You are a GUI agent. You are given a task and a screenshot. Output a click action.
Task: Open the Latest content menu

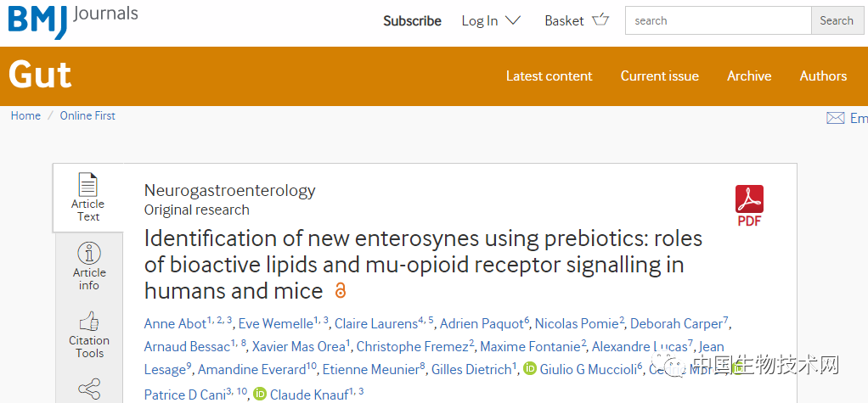tap(550, 76)
